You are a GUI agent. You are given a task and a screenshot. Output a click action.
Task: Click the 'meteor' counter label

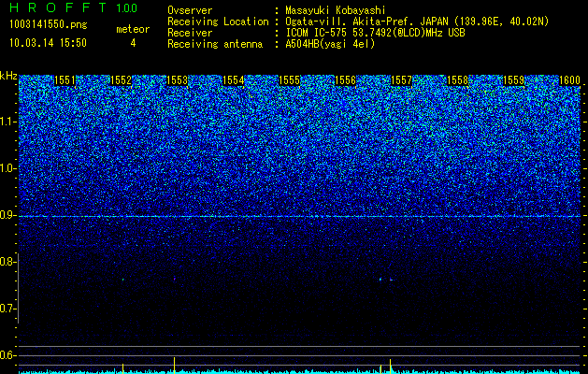coord(133,29)
